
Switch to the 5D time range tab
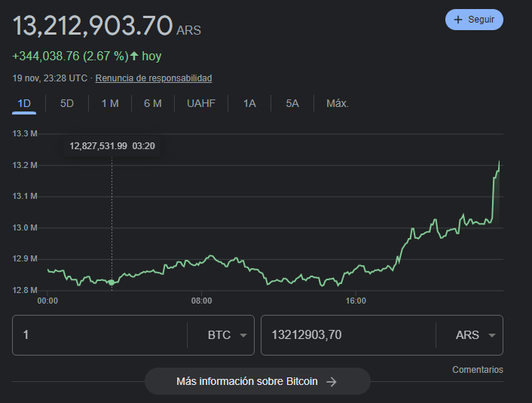(67, 103)
